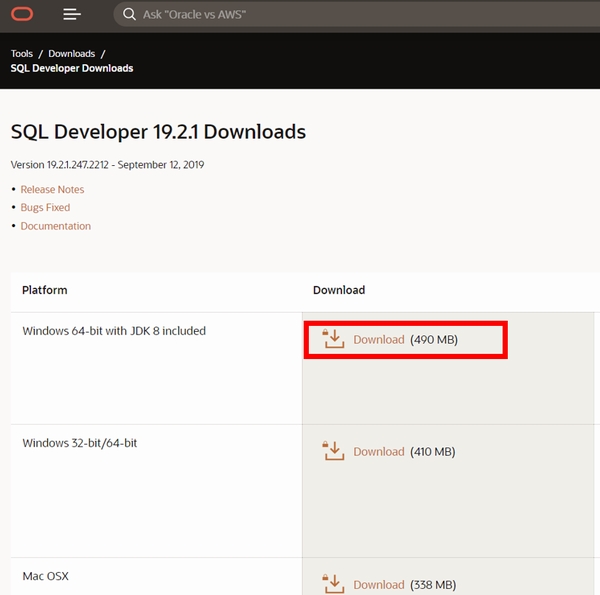Click the Platform column header

point(45,290)
